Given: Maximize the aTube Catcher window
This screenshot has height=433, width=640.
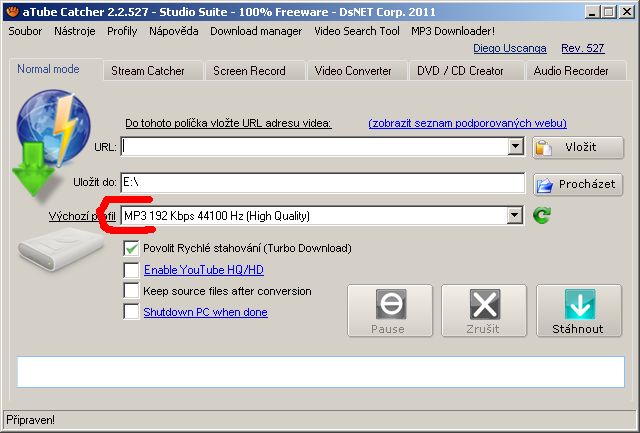Looking at the screenshot, I should (x=609, y=11).
